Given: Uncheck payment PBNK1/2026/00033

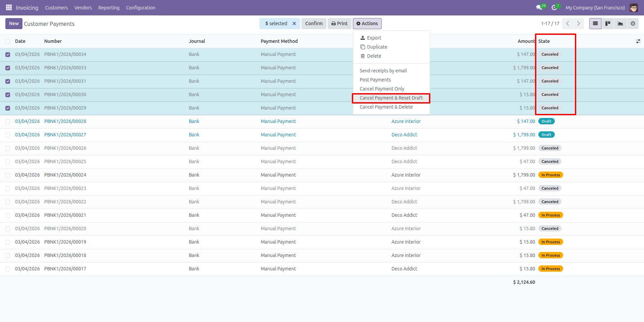Looking at the screenshot, I should tap(8, 68).
